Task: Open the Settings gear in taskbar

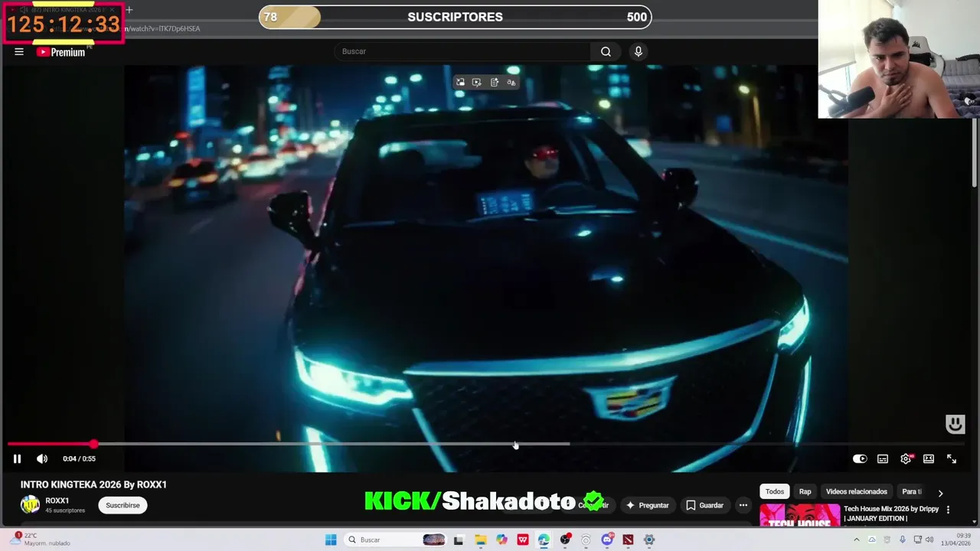Action: pyautogui.click(x=649, y=540)
